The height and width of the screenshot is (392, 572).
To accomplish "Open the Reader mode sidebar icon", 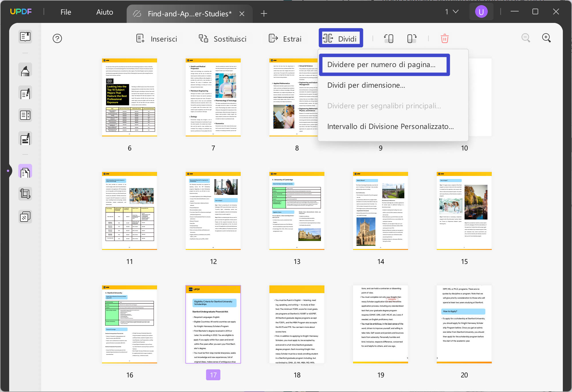I will tap(25, 37).
